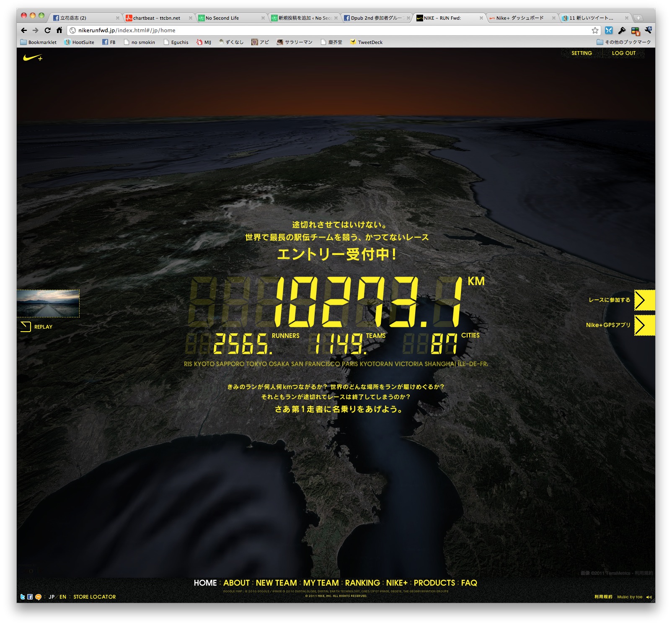This screenshot has height=628, width=672.
Task: Open the NIKE+ page
Action: coord(397,583)
